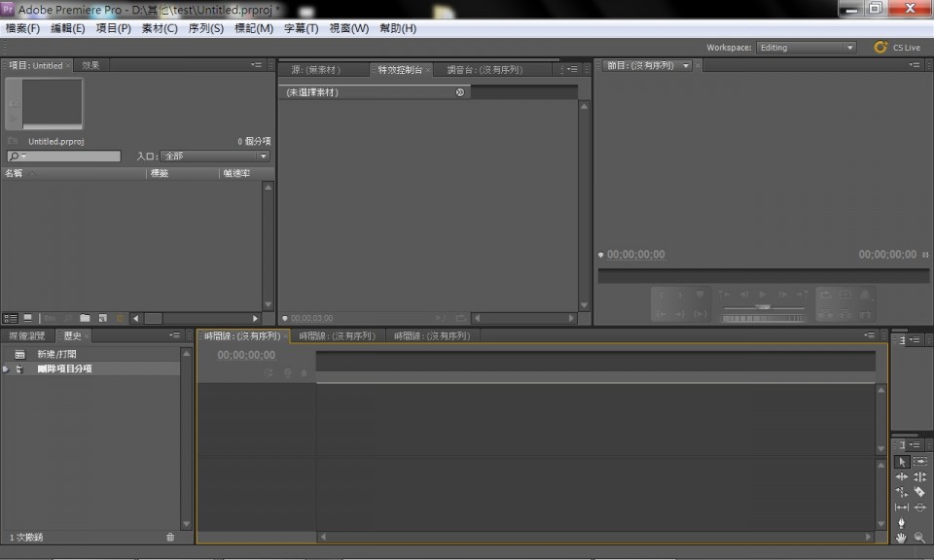Open the 入口 filter dropdown set to 全部
934x560 pixels.
[x=214, y=156]
